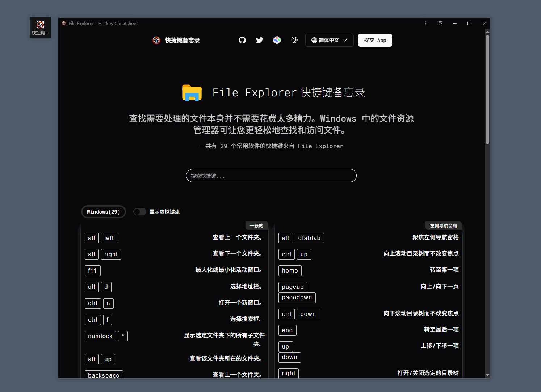Open the 简体中文 language dropdown

point(329,40)
